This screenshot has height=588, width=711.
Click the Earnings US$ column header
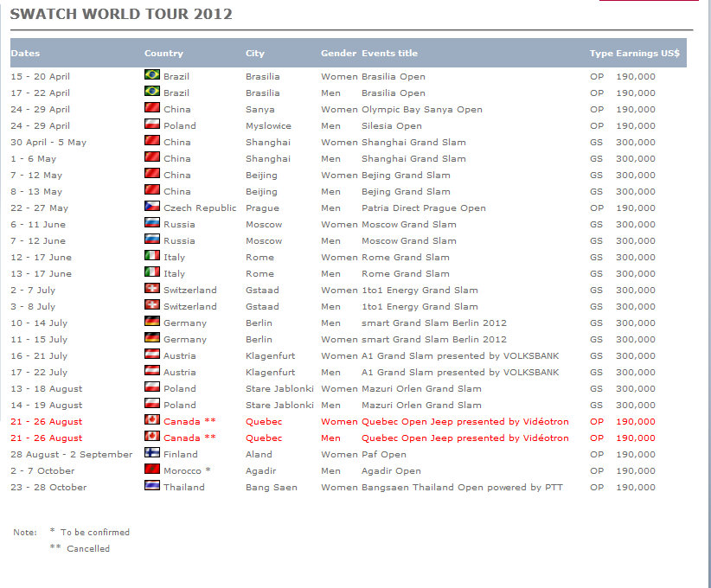pyautogui.click(x=648, y=54)
